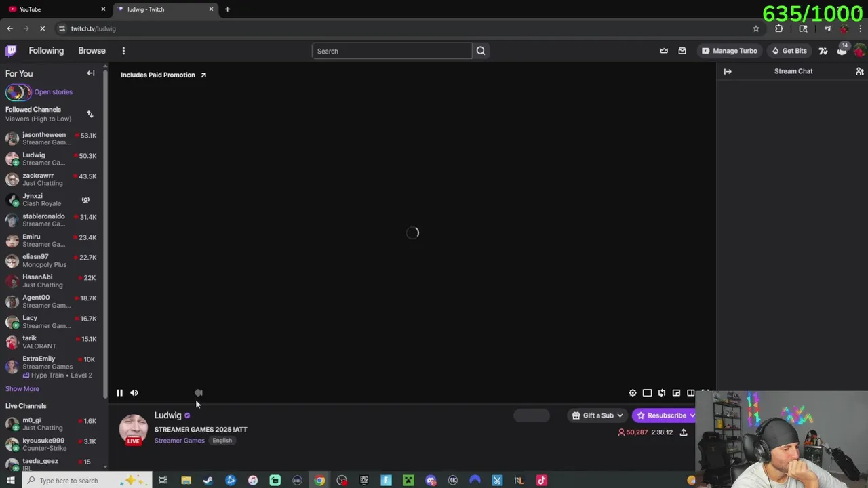Open Steam from the taskbar
The image size is (868, 488).
(x=208, y=481)
